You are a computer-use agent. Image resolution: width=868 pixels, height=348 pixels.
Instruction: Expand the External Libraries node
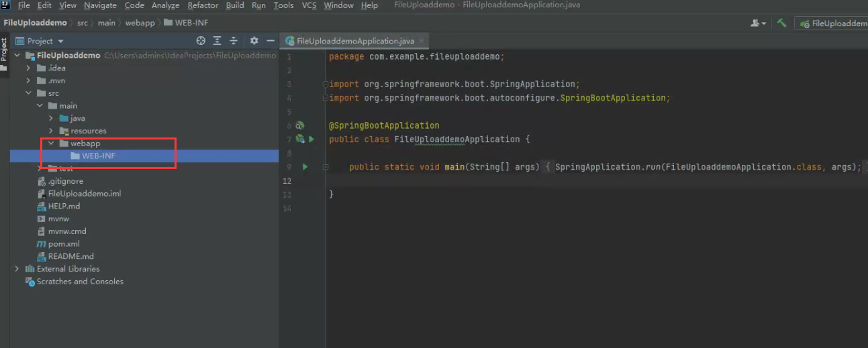(17, 269)
